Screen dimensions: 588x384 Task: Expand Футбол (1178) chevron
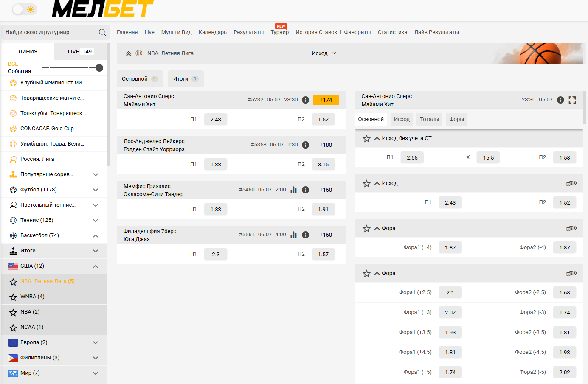coord(96,190)
